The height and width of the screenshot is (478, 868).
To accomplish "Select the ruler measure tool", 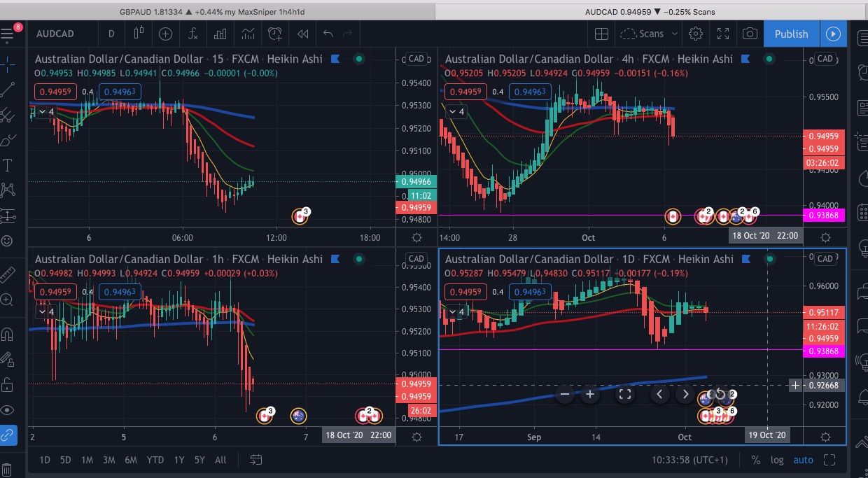I will click(x=8, y=274).
